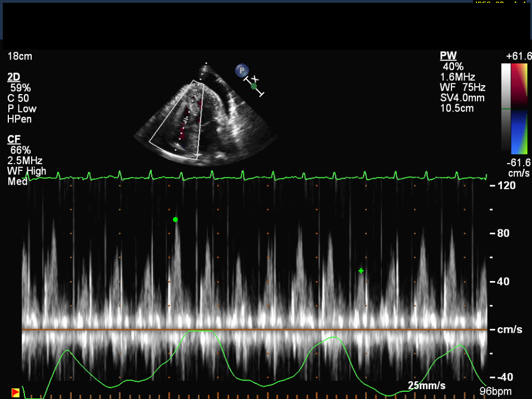Screen dimensions: 532x399
Task: Click the red-yellow flag icon at bottom left
Action: (16, 393)
